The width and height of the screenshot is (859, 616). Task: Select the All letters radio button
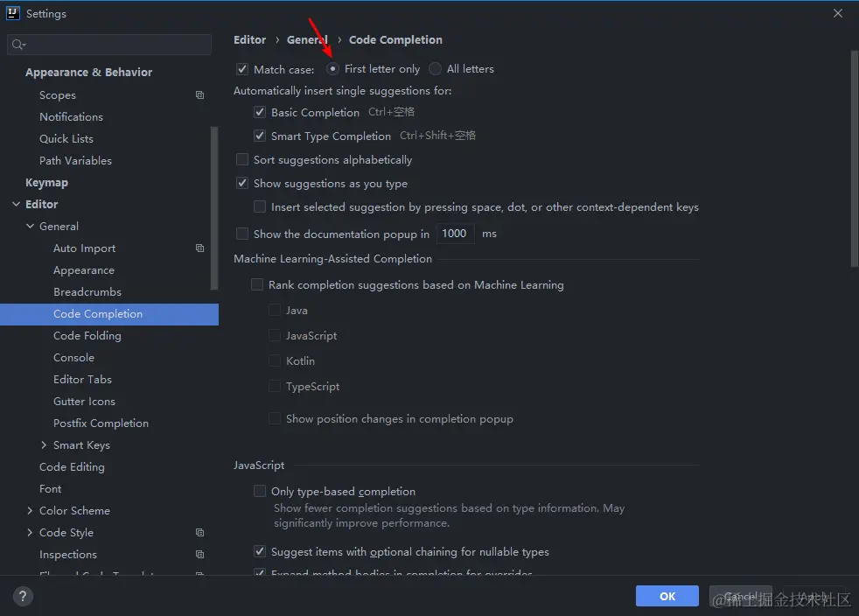[x=435, y=68]
